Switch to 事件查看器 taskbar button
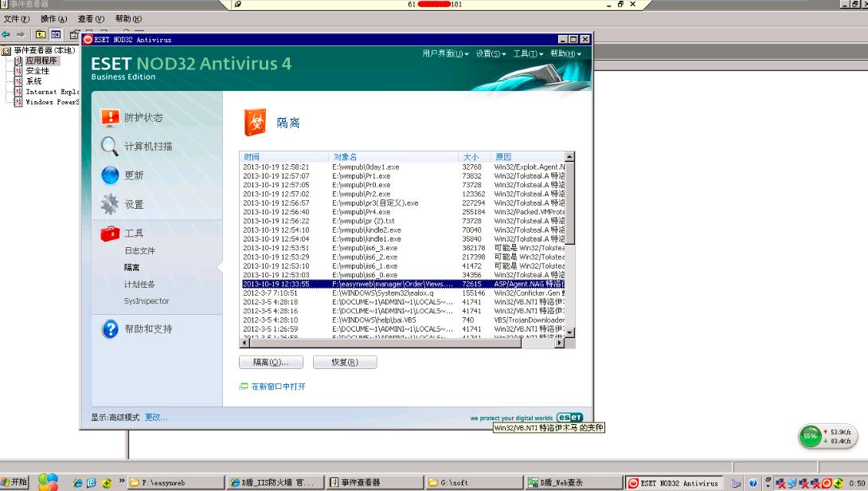This screenshot has width=868, height=491. (374, 483)
